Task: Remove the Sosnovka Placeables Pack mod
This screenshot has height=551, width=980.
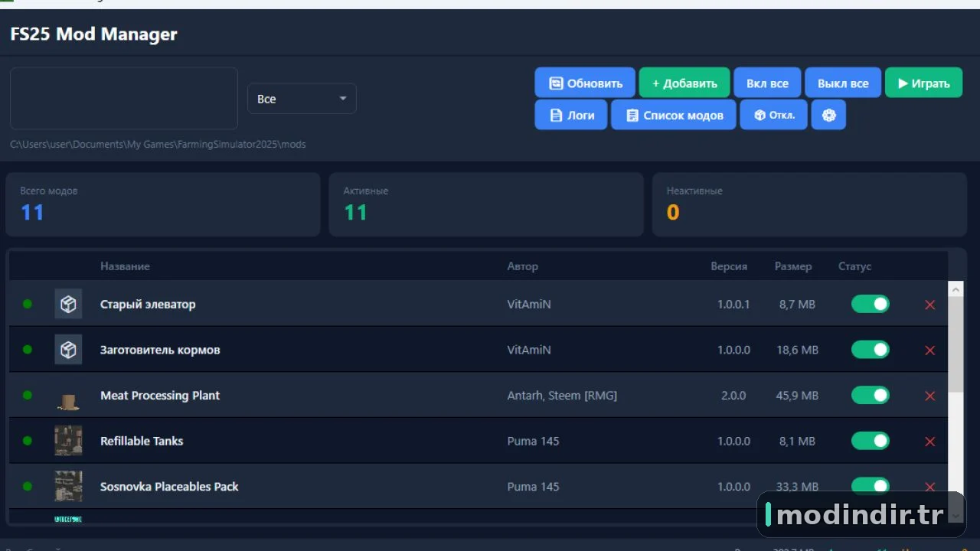Action: pos(930,487)
